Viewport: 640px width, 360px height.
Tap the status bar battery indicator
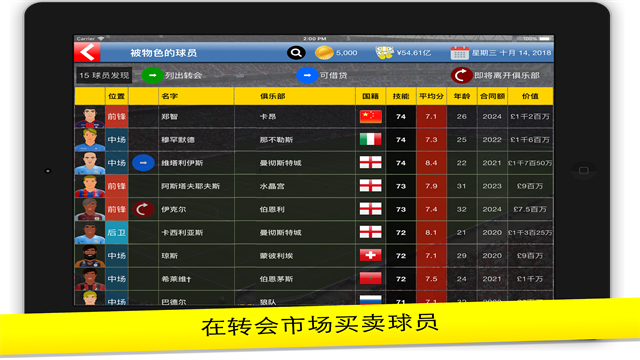point(544,38)
